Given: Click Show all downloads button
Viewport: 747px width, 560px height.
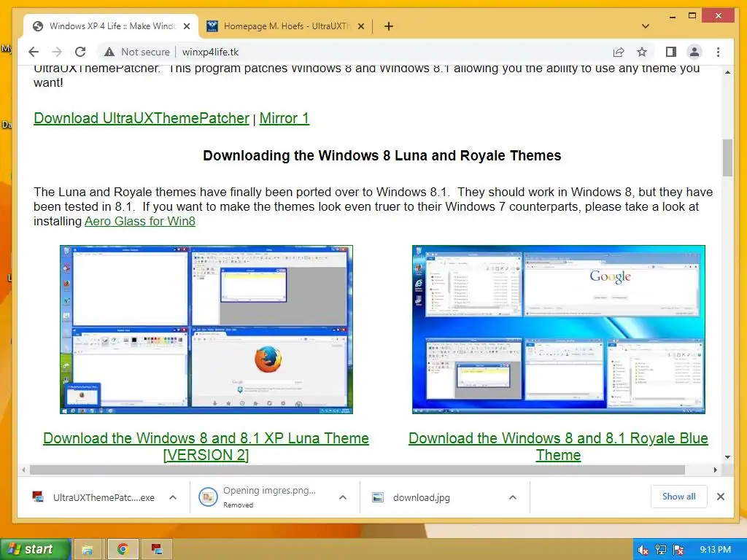Looking at the screenshot, I should [x=679, y=497].
